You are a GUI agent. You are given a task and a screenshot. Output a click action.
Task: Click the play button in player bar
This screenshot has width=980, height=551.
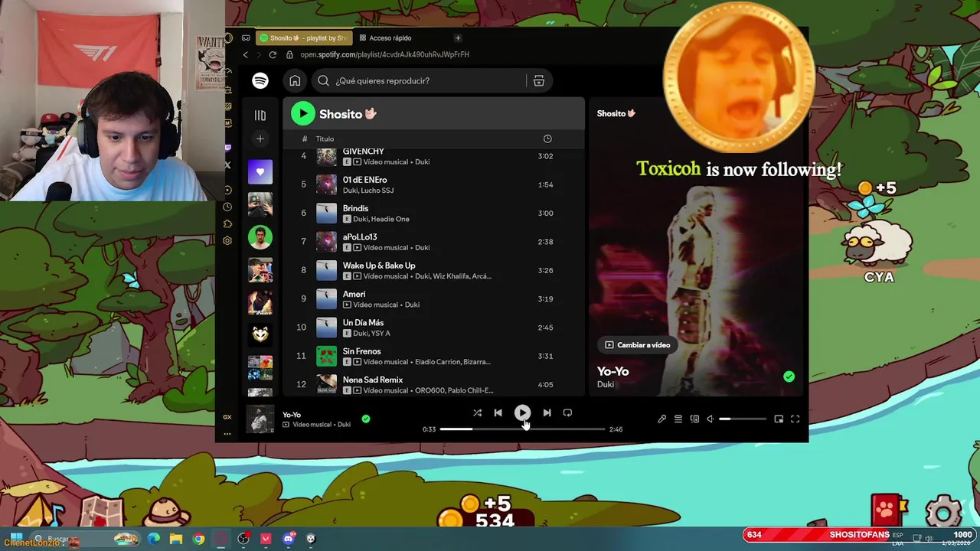(x=522, y=412)
